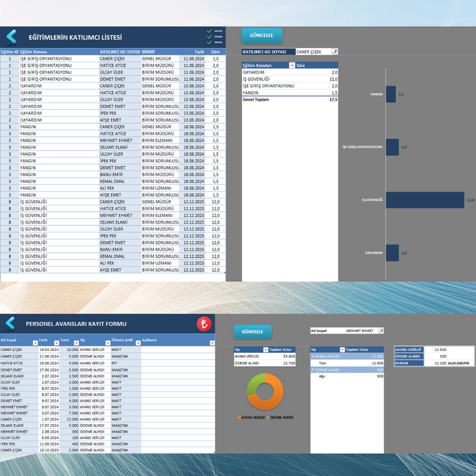Click PERSONEL AVANSLARI KAYIT FORMU title
This screenshot has width=476, height=476.
(x=76, y=324)
